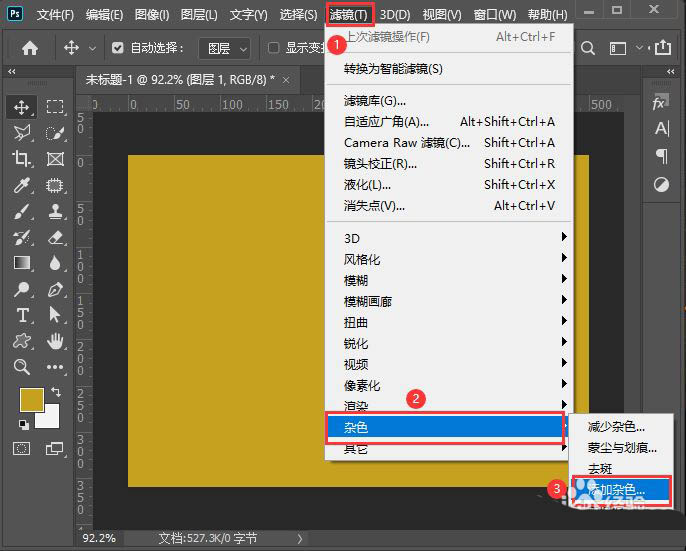Open the Edit Toolbar three-dots button
Image resolution: width=686 pixels, height=551 pixels.
[x=55, y=367]
